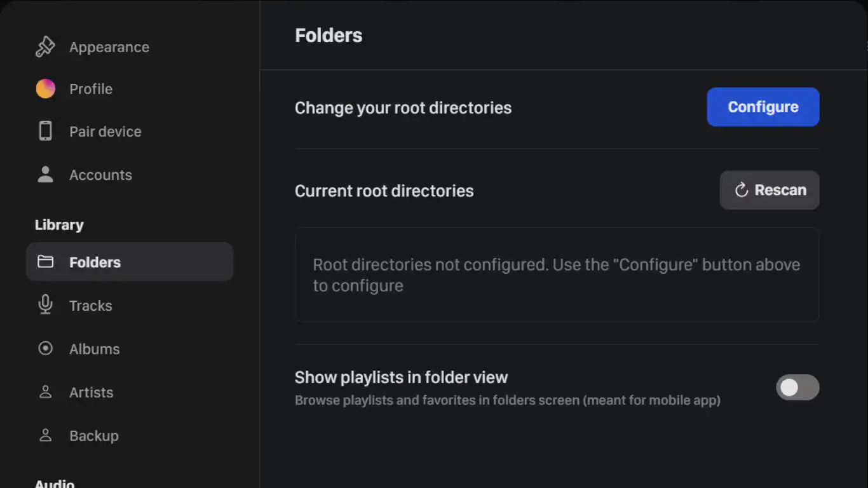Image resolution: width=868 pixels, height=488 pixels.
Task: Switch to Tracks library settings
Action: coord(91,306)
